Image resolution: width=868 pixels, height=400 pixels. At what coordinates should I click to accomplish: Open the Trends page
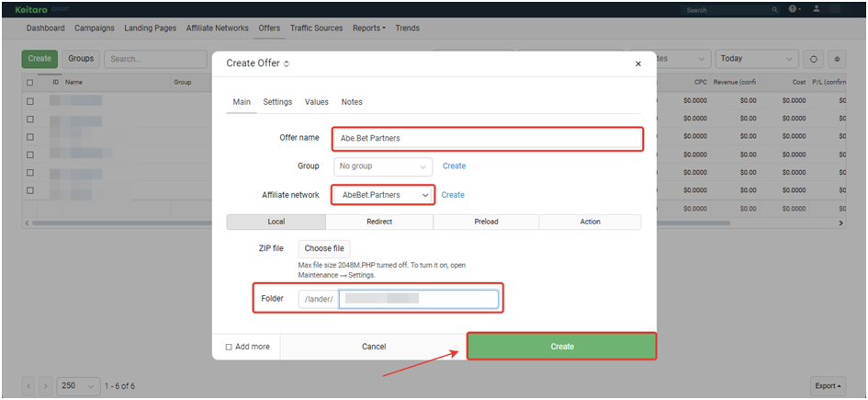point(408,29)
